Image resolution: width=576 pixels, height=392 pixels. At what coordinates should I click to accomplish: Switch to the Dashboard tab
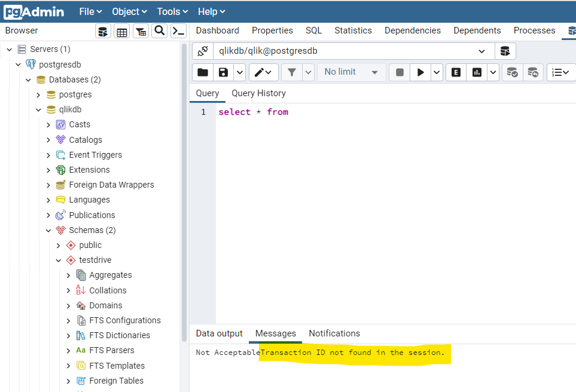tap(218, 30)
